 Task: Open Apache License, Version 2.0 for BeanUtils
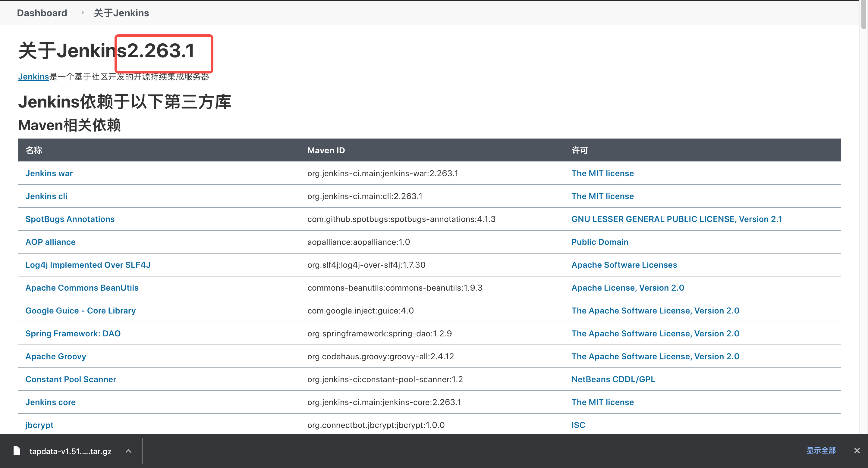pyautogui.click(x=628, y=288)
